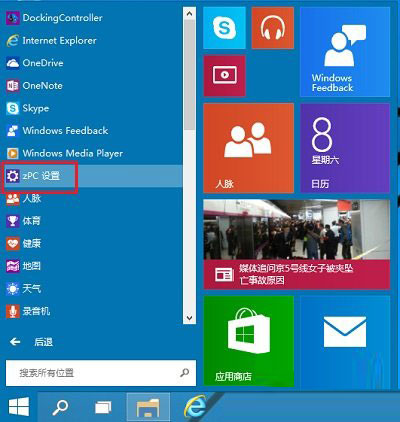Launch Internet Explorer from taskbar

tap(196, 406)
